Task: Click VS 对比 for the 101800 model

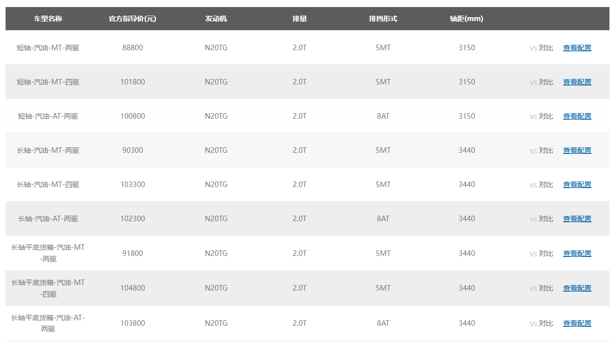Action: pos(541,82)
